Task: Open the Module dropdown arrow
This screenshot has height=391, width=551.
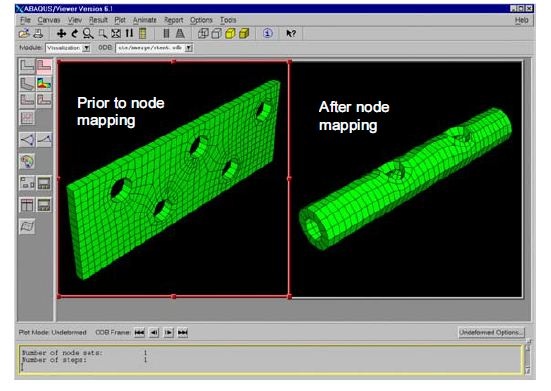Action: pos(86,48)
